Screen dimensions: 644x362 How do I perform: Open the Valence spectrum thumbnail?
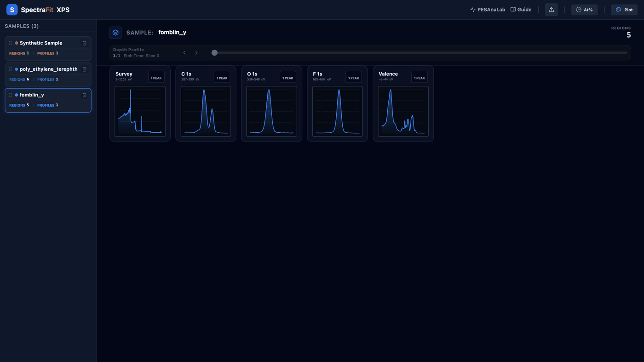403,112
